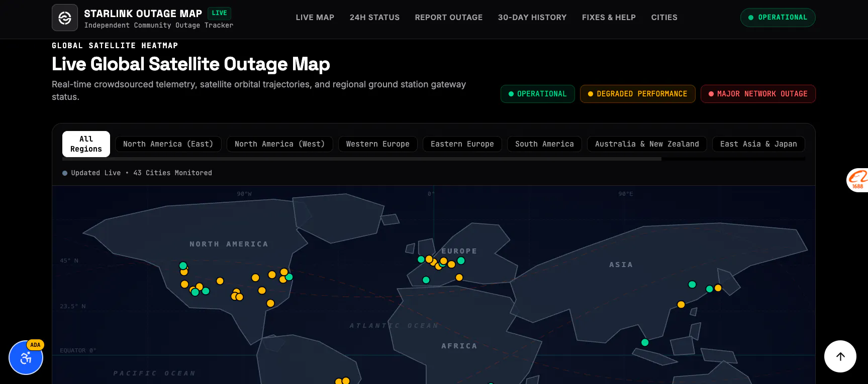
Task: Select East Asia & Japan region tab
Action: coord(758,144)
